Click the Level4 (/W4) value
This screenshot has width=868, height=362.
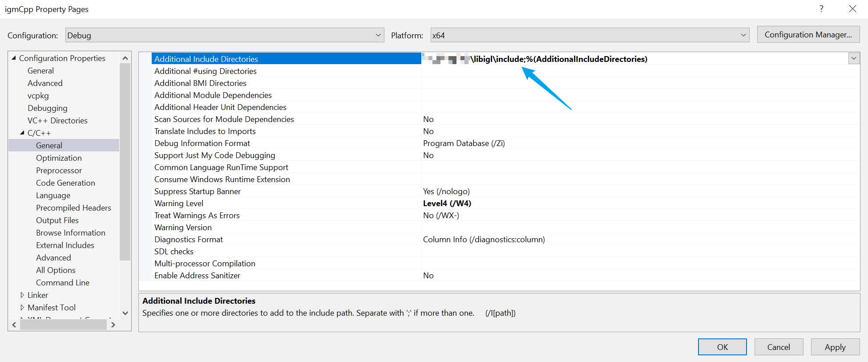click(x=447, y=203)
